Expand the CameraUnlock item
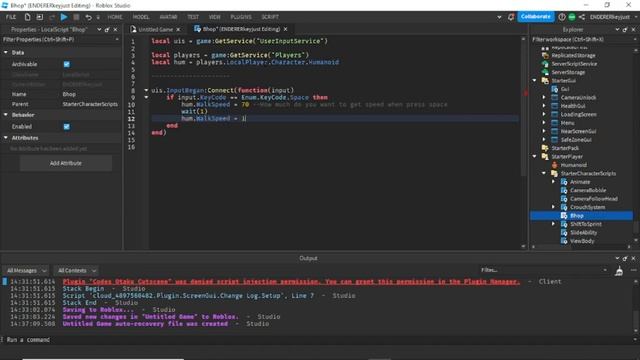 tap(544, 98)
